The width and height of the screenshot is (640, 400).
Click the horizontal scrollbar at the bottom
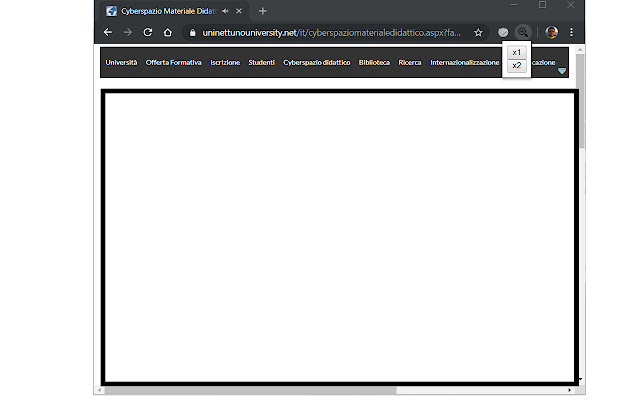point(250,390)
